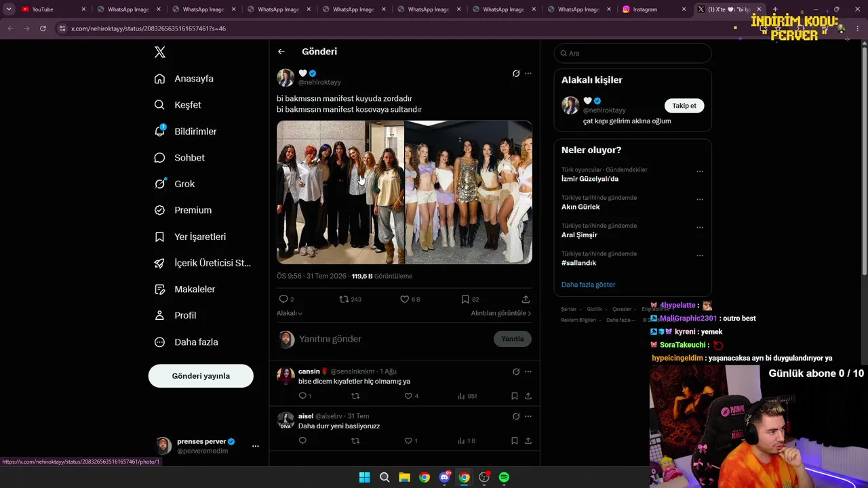The height and width of the screenshot is (488, 868).
Task: Like aisel's comment
Action: click(408, 441)
